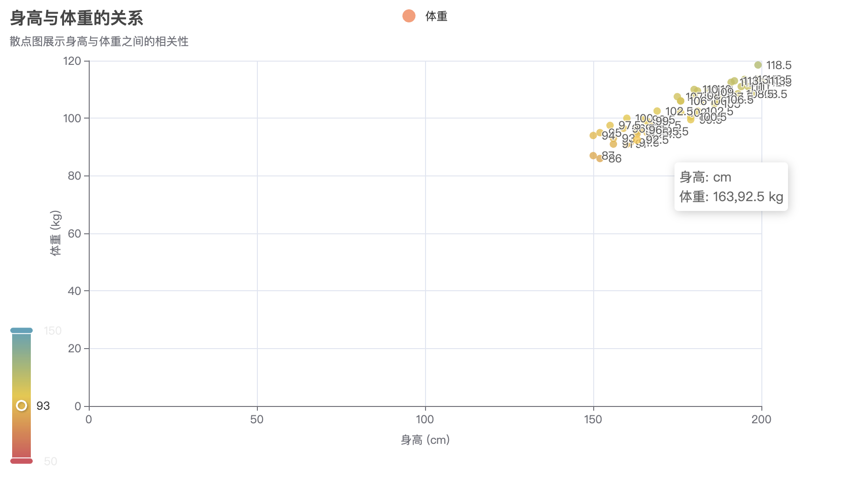Click the 50 label of the visual map
This screenshot has width=852, height=504.
click(50, 462)
